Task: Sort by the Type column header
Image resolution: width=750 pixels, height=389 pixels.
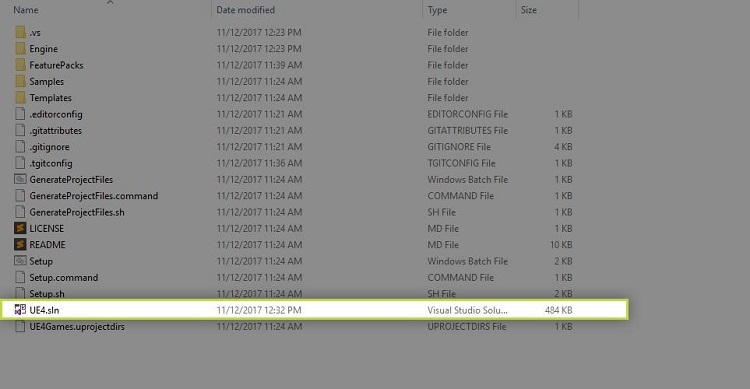Action: coord(437,10)
